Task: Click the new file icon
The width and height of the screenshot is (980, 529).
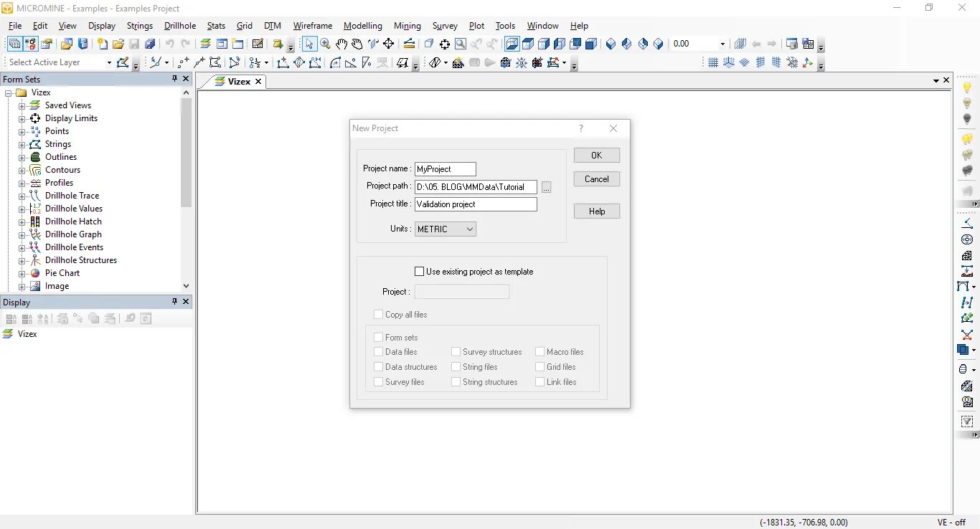Action: click(102, 44)
